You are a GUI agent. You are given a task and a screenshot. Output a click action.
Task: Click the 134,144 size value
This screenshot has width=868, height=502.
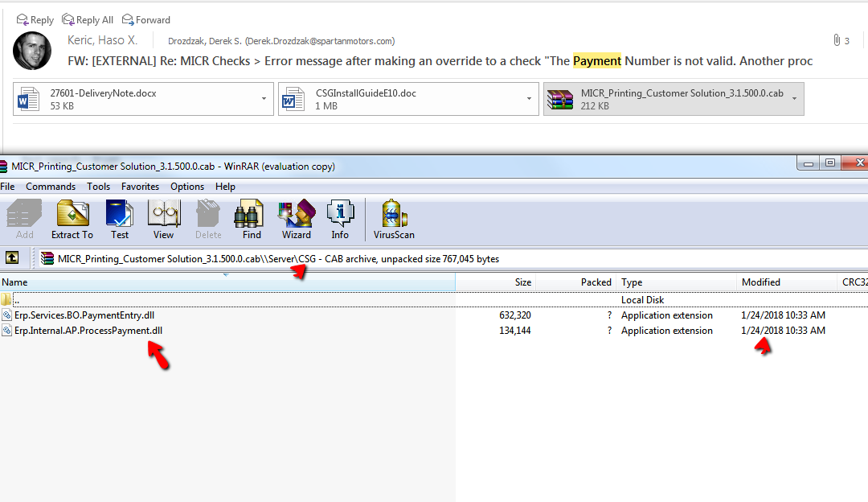coord(515,331)
